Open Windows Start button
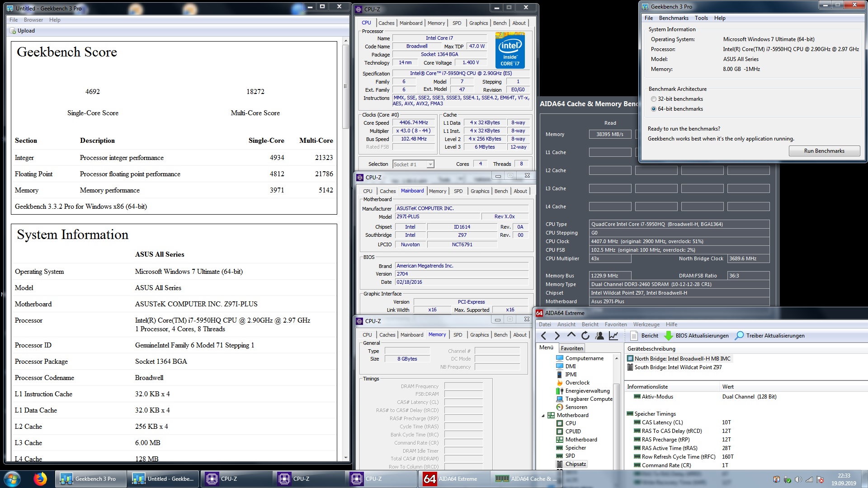 pyautogui.click(x=12, y=479)
